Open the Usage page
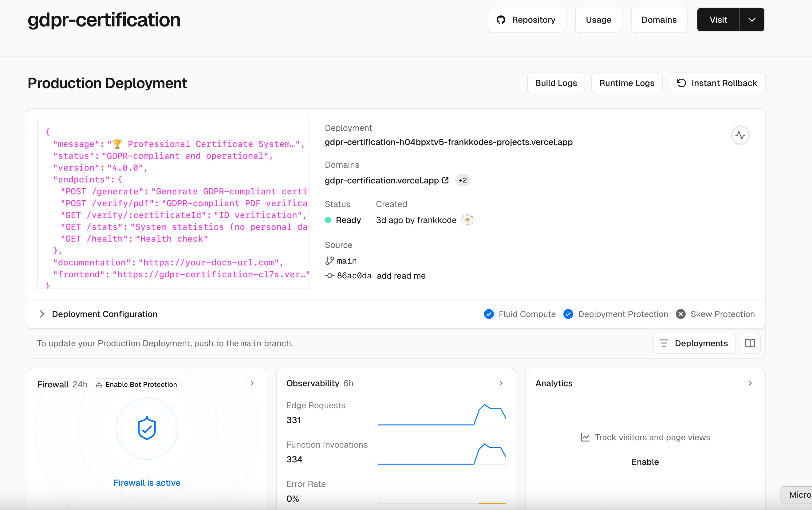812x510 pixels. [x=598, y=20]
